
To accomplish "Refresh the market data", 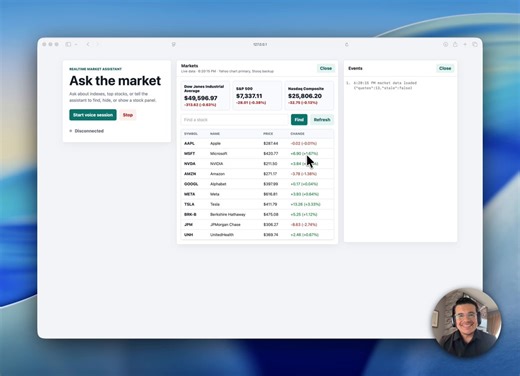I will (x=322, y=120).
